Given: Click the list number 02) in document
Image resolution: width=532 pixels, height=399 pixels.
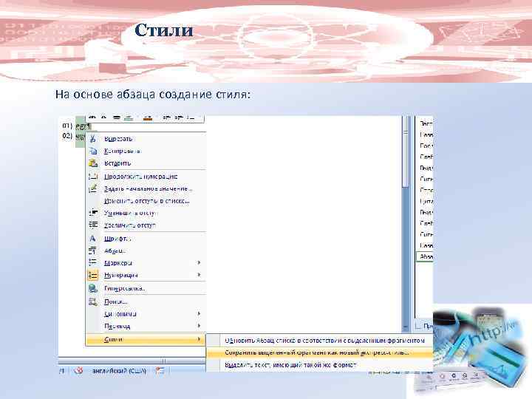Looking at the screenshot, I should [67, 136].
